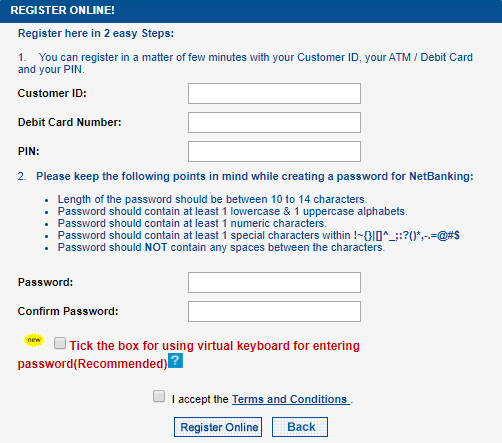
Task: Focus the Customer ID input field
Action: click(274, 94)
